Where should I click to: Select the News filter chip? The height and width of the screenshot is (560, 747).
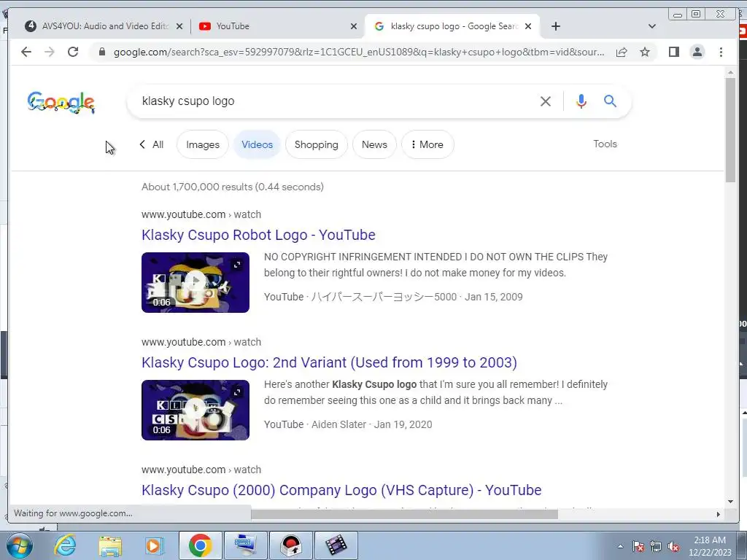click(x=374, y=144)
